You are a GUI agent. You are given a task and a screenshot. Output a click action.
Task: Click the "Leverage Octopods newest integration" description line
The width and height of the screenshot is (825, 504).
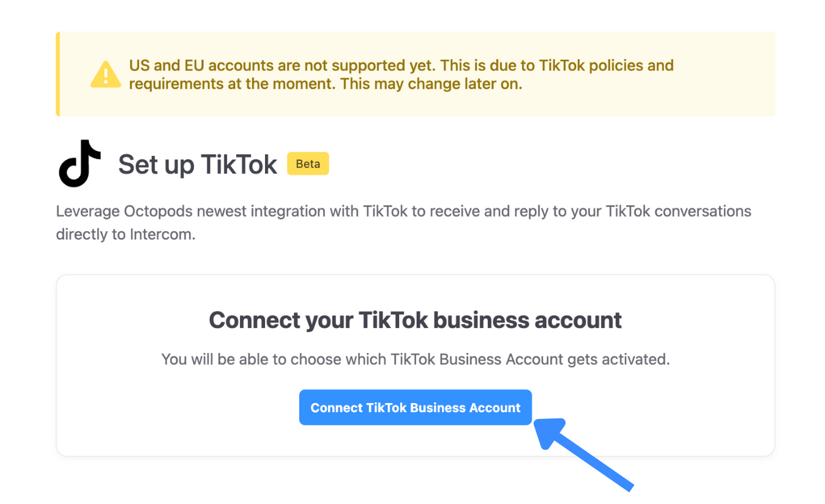click(403, 212)
